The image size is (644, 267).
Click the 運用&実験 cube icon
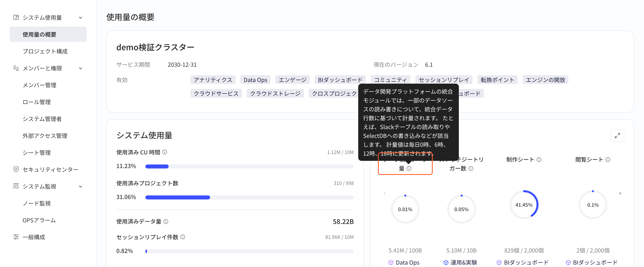(446, 263)
